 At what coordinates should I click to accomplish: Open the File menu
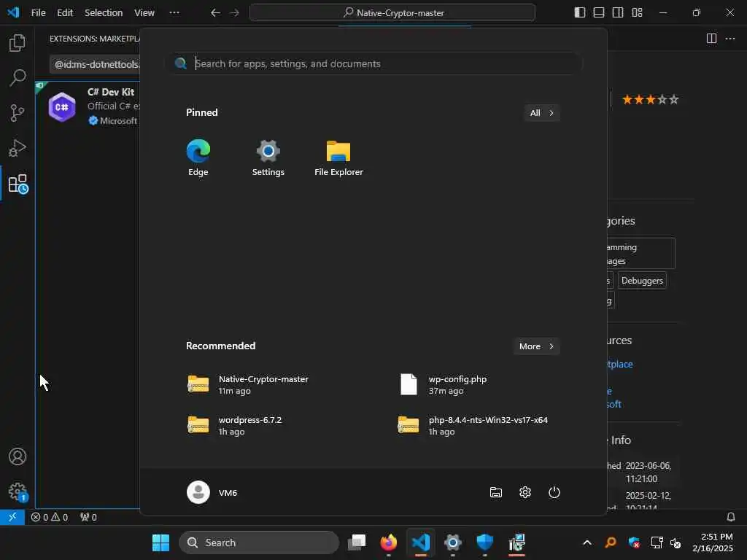tap(38, 13)
